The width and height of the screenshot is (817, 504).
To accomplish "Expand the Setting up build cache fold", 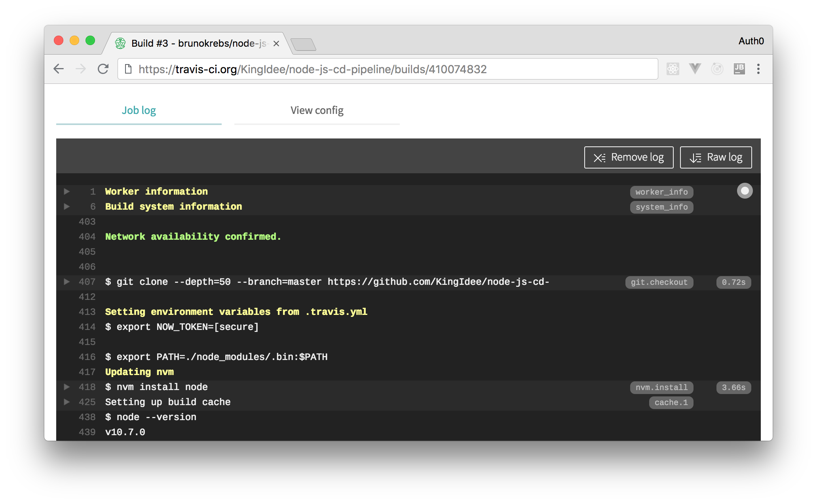I will click(67, 402).
